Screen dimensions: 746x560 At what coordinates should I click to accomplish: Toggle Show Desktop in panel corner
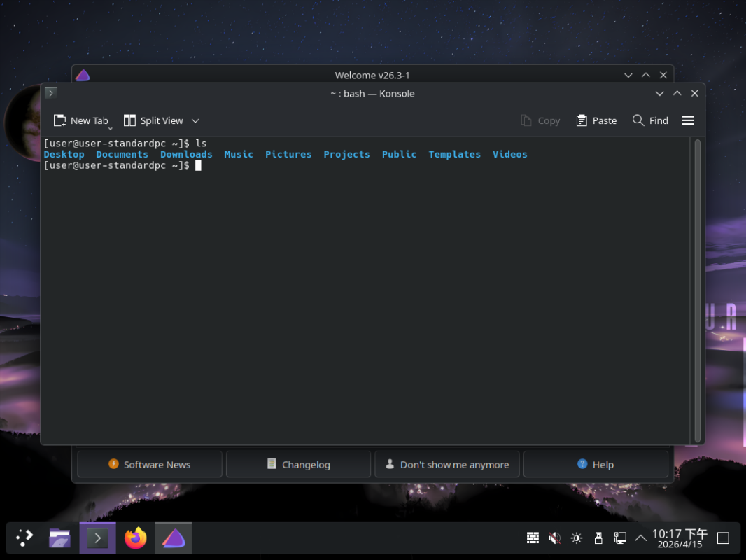pyautogui.click(x=724, y=538)
